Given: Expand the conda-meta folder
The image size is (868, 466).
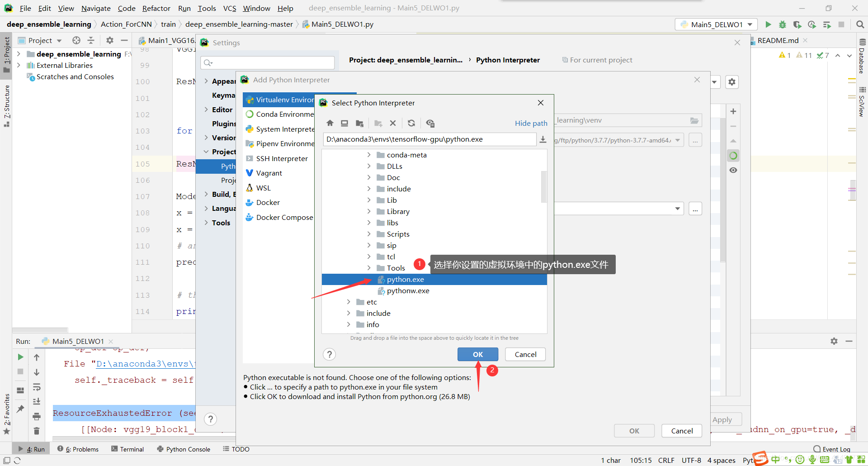Looking at the screenshot, I should (369, 155).
